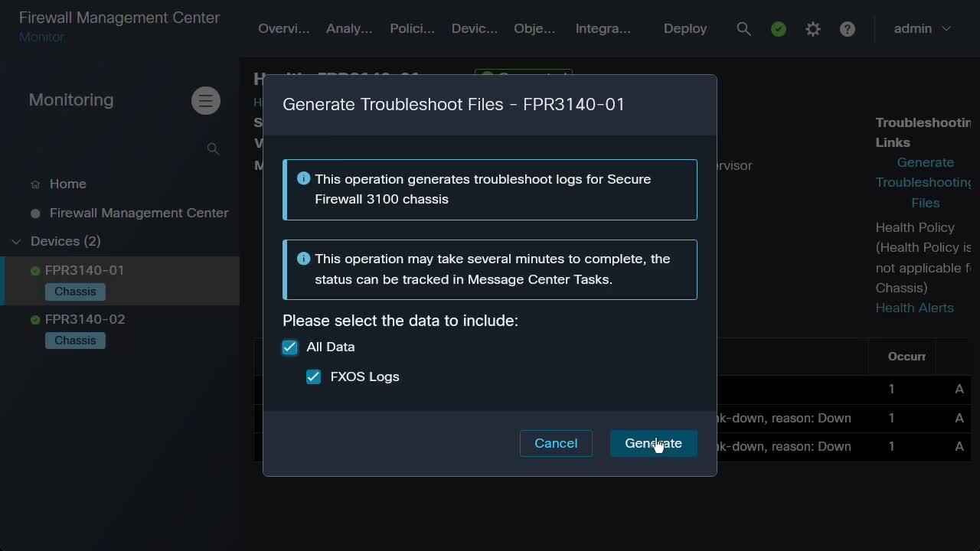Image resolution: width=980 pixels, height=551 pixels.
Task: Click the first info icon in dialog
Action: (303, 178)
